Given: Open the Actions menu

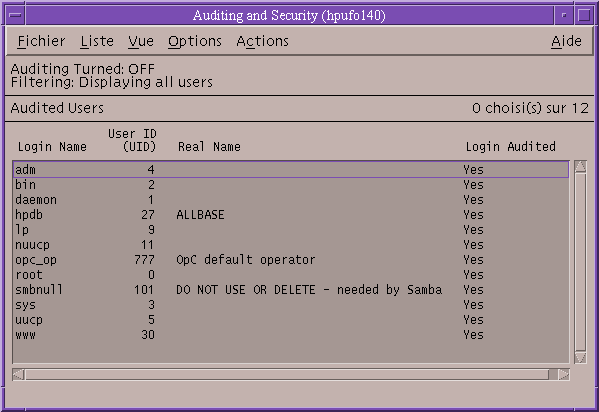Looking at the screenshot, I should [262, 41].
